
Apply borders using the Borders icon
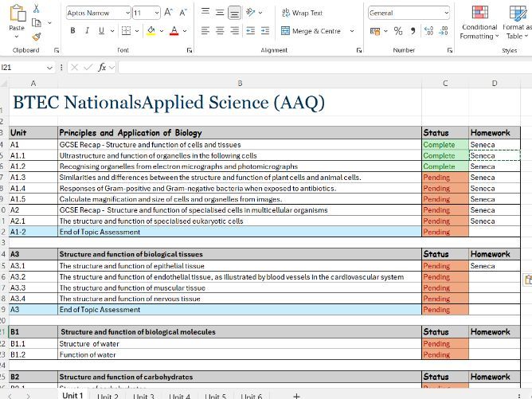(126, 31)
